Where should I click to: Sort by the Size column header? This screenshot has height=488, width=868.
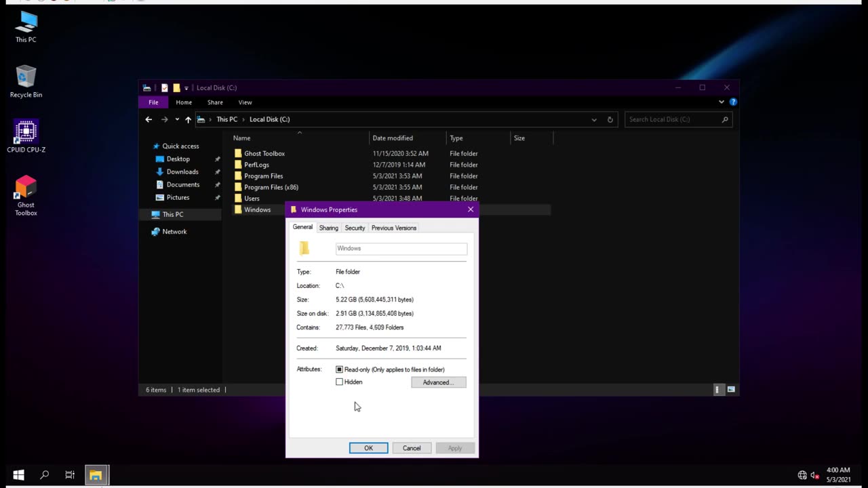532,138
